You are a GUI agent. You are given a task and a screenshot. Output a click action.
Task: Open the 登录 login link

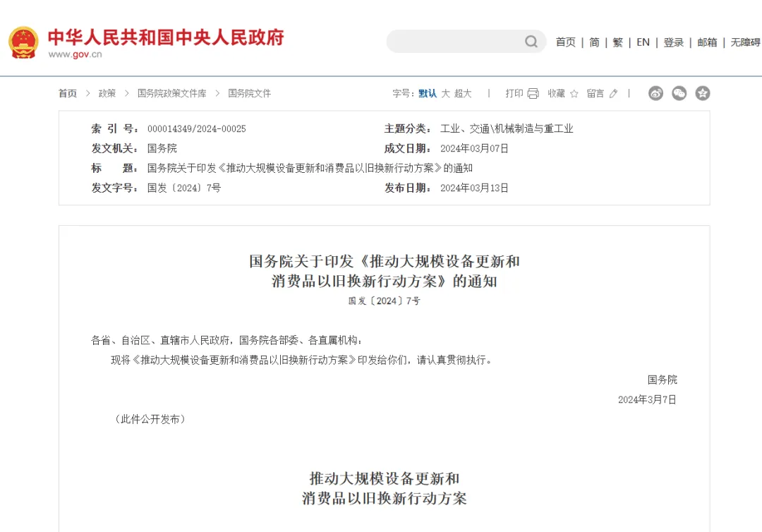(x=673, y=42)
